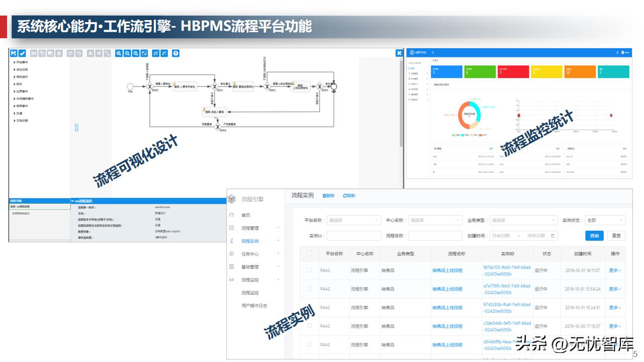Open help via the question mark icon
Image resolution: width=644 pixels, height=362 pixels.
pyautogui.click(x=176, y=53)
